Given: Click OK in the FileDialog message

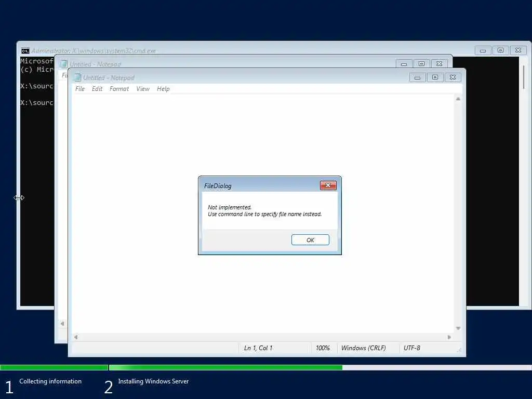Looking at the screenshot, I should [x=310, y=240].
